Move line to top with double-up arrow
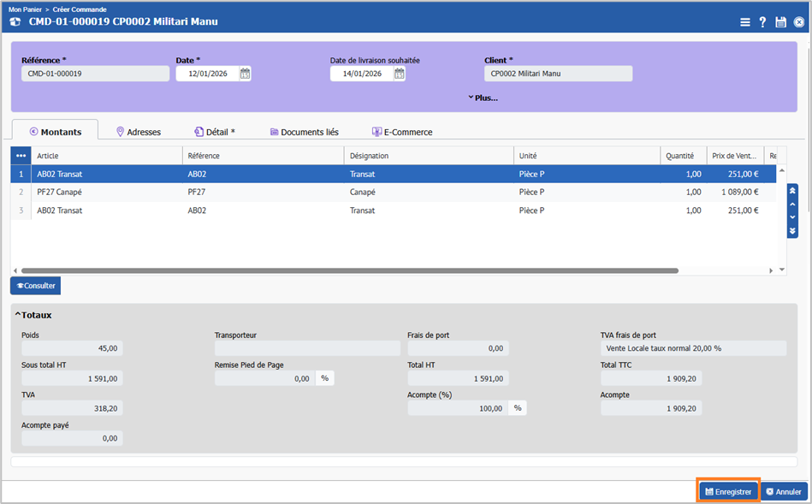The image size is (812, 504). [x=792, y=190]
